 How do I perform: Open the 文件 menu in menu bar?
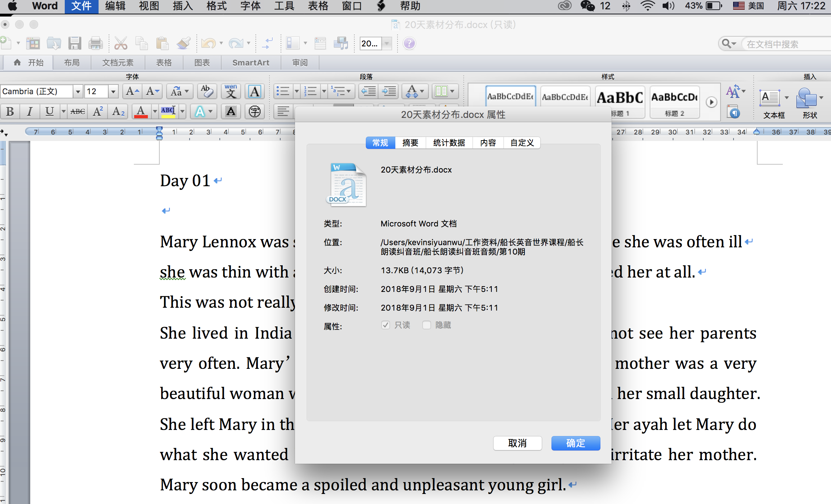(81, 6)
